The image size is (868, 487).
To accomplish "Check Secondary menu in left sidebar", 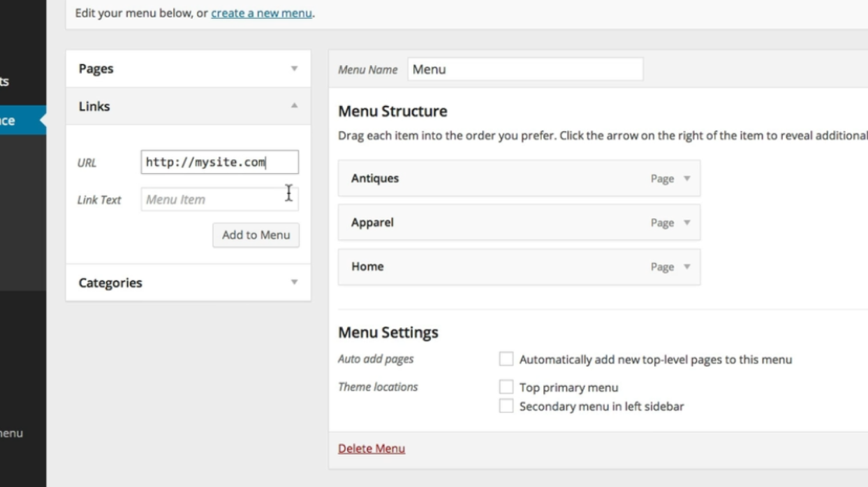I will pos(506,406).
